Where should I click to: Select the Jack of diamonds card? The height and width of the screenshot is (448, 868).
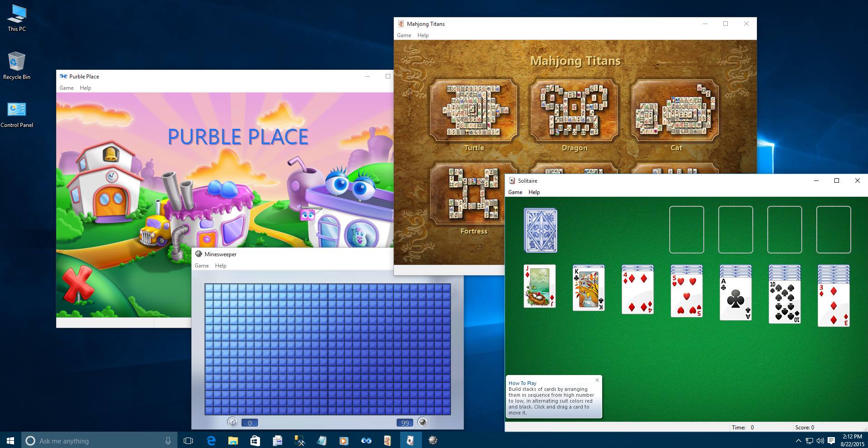click(x=539, y=287)
